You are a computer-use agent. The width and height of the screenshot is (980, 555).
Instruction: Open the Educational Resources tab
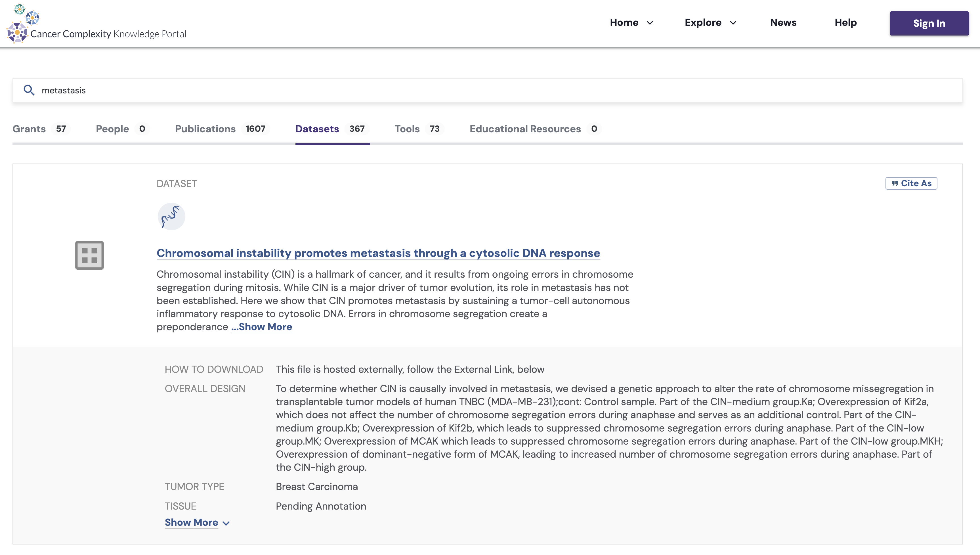534,129
